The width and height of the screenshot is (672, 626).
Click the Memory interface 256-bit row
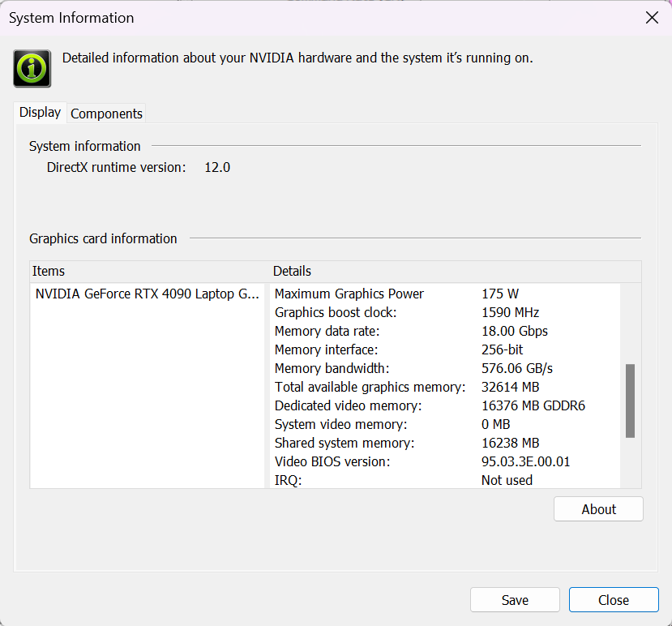click(326, 349)
